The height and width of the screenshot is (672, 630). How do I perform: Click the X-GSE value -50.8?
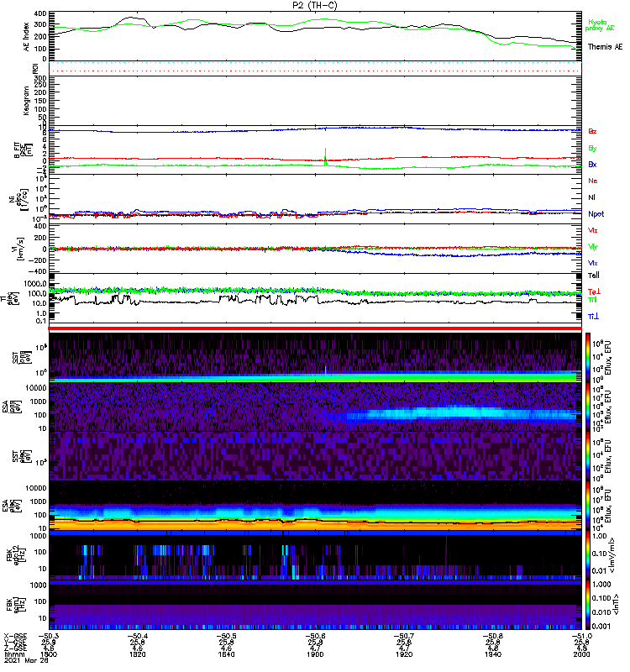493,636
